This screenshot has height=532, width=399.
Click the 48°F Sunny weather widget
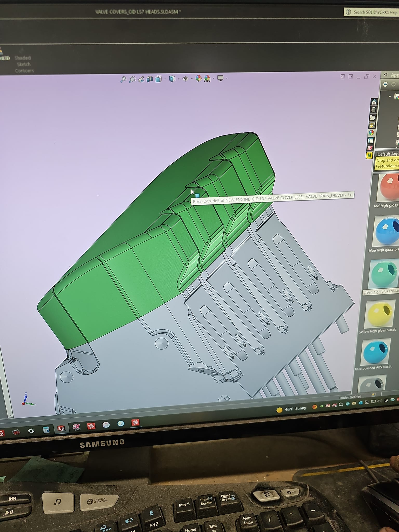291,409
